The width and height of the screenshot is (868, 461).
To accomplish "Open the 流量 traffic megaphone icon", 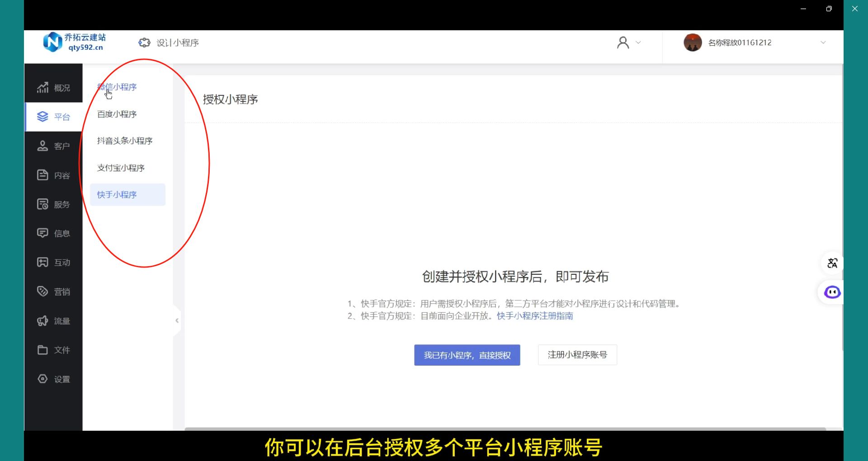I will tap(42, 321).
